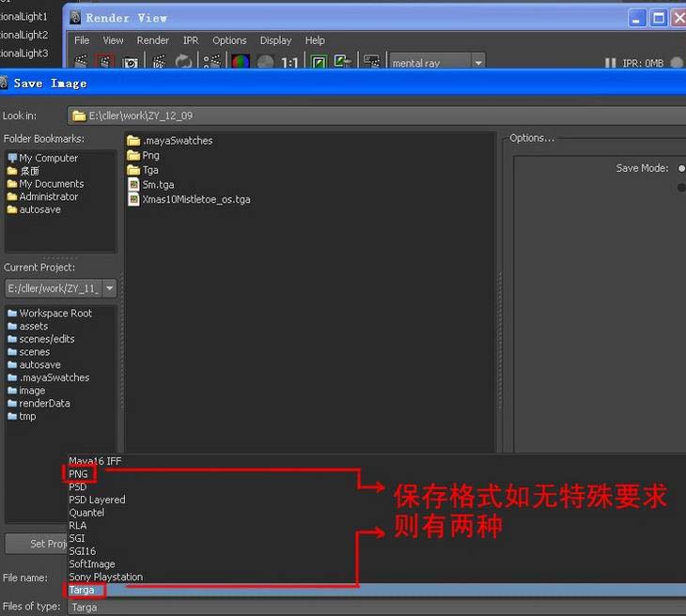686x616 pixels.
Task: Click the Remove Image icon in Render View
Action: point(343,61)
